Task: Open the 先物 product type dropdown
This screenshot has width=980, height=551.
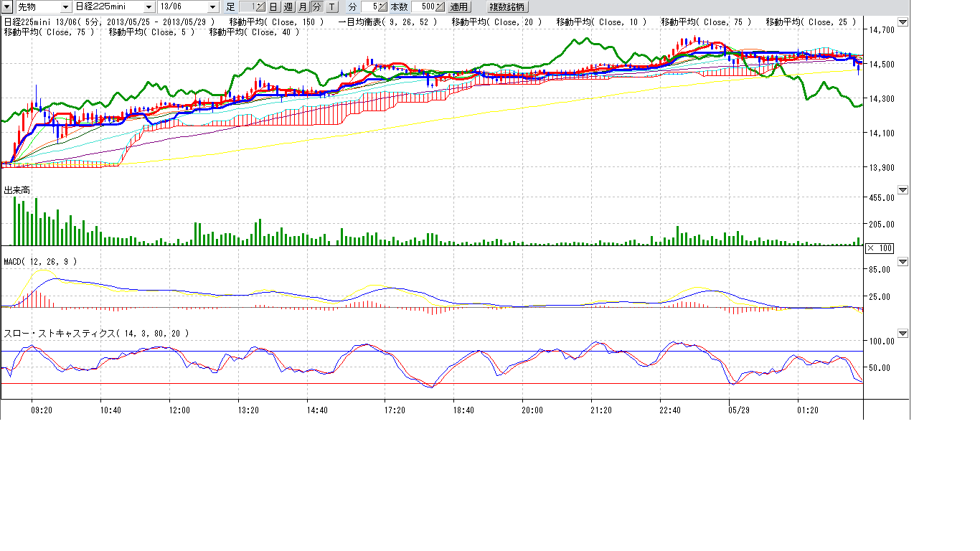Action: (65, 6)
